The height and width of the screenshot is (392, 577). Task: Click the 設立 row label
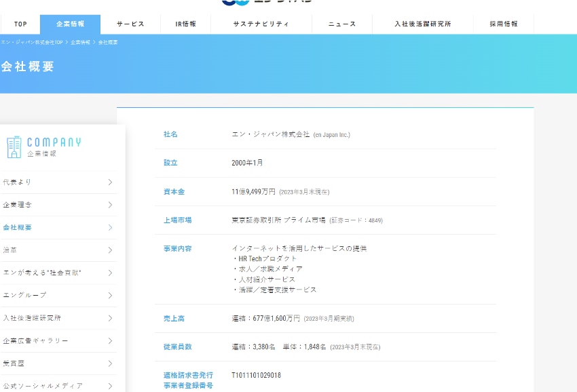pos(170,163)
